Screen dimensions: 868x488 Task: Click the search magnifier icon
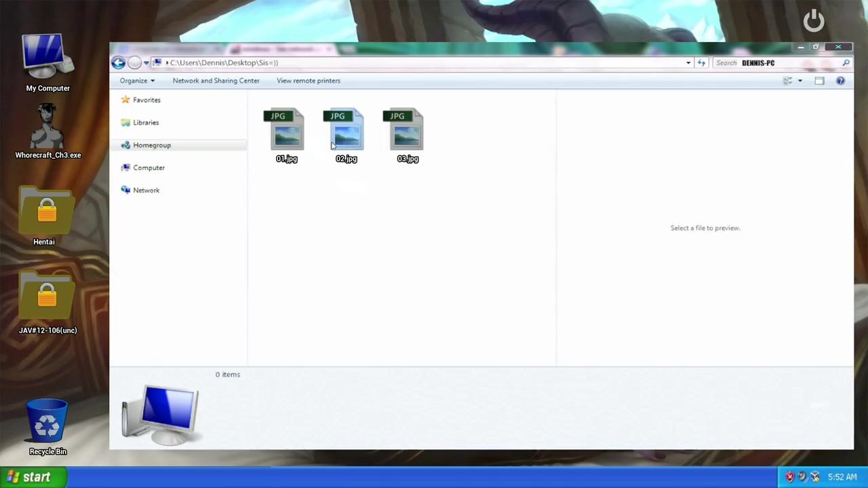846,63
